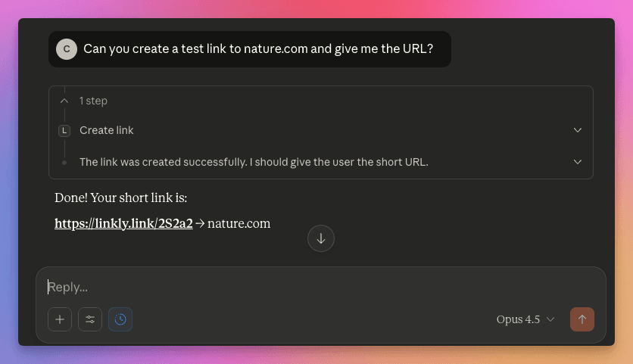Click the "nature.com" destination text
Image resolution: width=633 pixels, height=364 pixels.
coord(239,223)
